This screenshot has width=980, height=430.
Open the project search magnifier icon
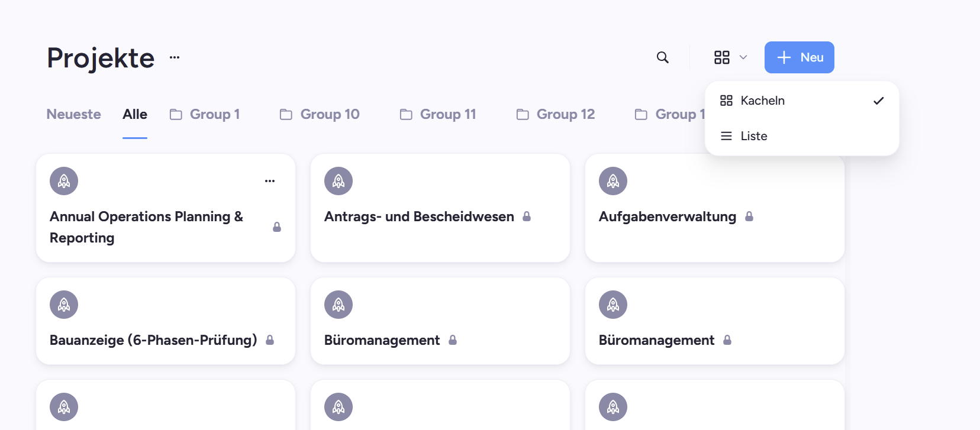tap(663, 57)
